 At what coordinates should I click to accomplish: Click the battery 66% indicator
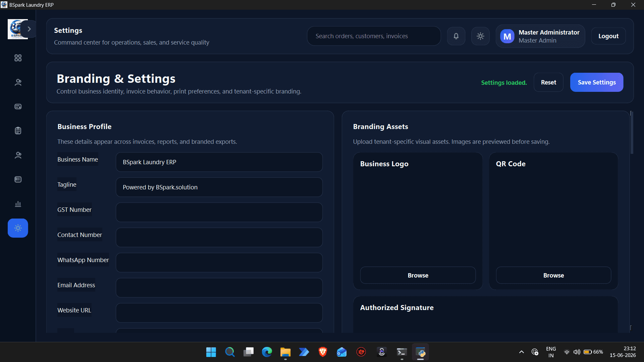tap(593, 352)
